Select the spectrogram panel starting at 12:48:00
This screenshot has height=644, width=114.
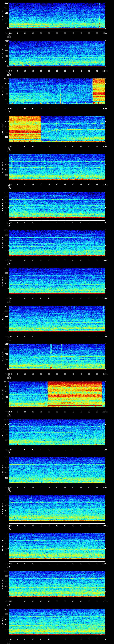(x=57, y=167)
